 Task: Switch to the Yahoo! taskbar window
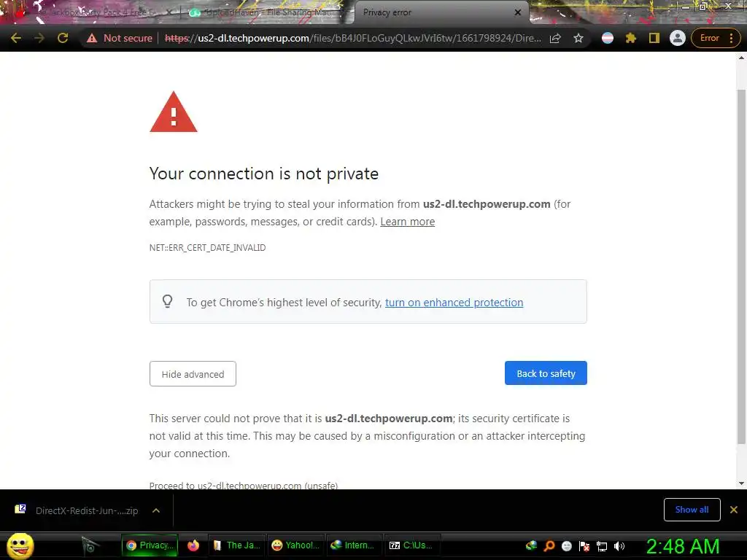click(x=296, y=545)
